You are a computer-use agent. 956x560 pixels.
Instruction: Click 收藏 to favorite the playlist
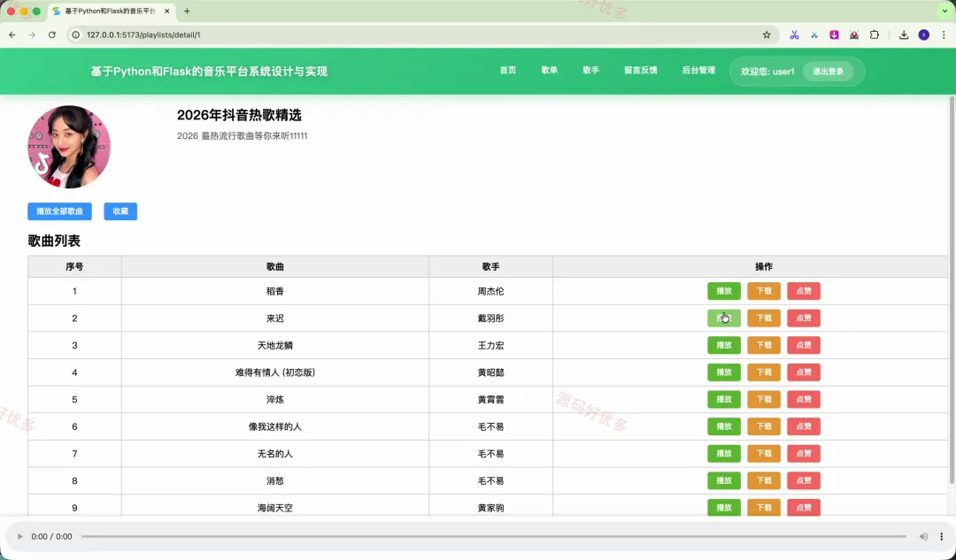[120, 211]
